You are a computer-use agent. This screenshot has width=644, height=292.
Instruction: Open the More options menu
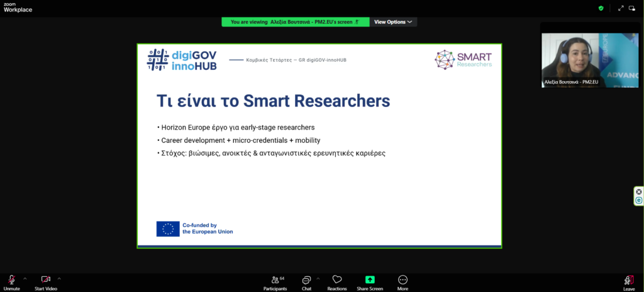pos(402,280)
